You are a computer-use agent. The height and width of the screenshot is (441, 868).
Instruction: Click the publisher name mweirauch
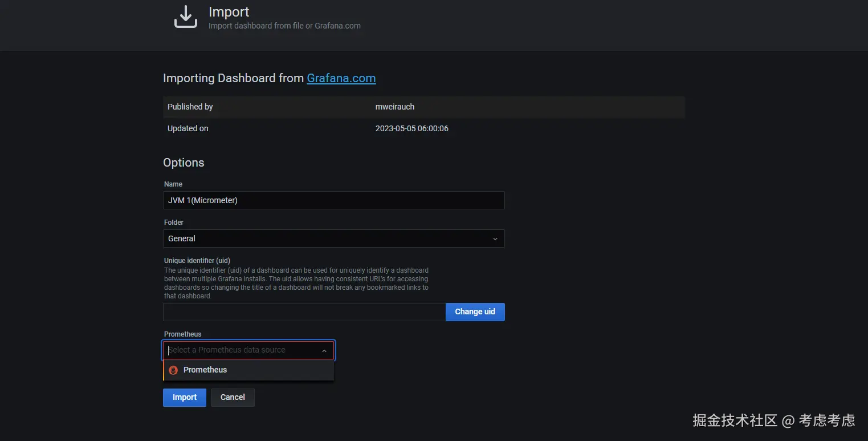395,107
